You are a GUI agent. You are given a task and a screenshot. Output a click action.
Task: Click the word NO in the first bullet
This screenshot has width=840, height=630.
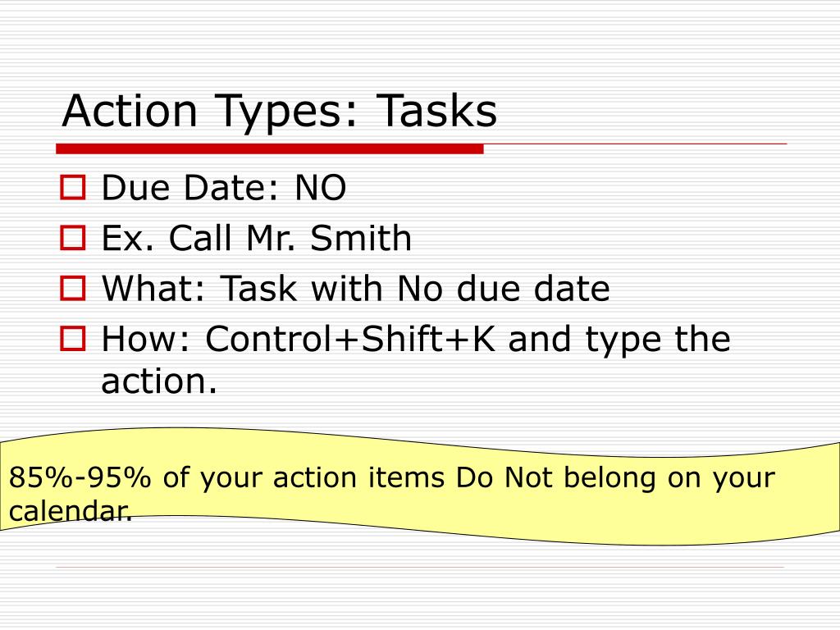[x=321, y=188]
